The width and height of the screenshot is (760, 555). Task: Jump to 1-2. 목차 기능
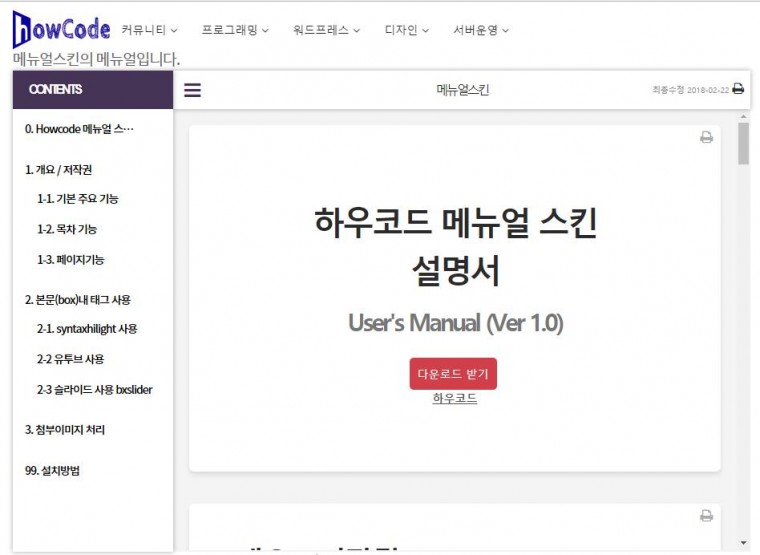[x=67, y=229]
